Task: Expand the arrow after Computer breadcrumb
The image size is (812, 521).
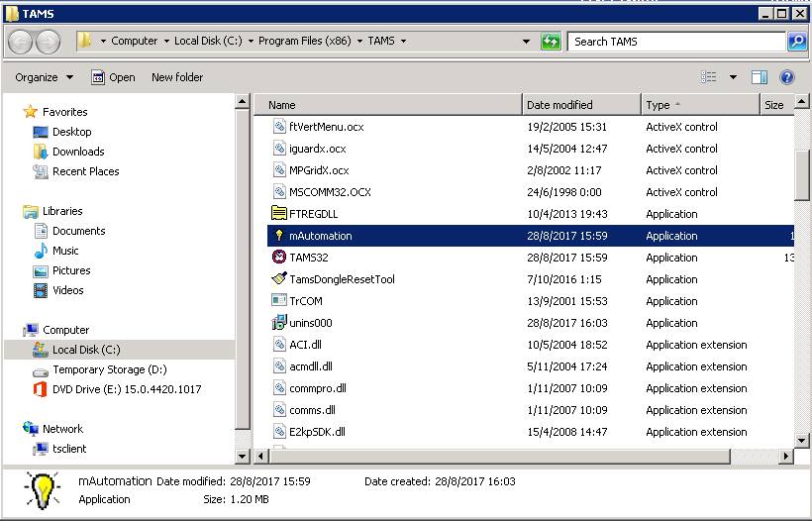Action: [166, 41]
